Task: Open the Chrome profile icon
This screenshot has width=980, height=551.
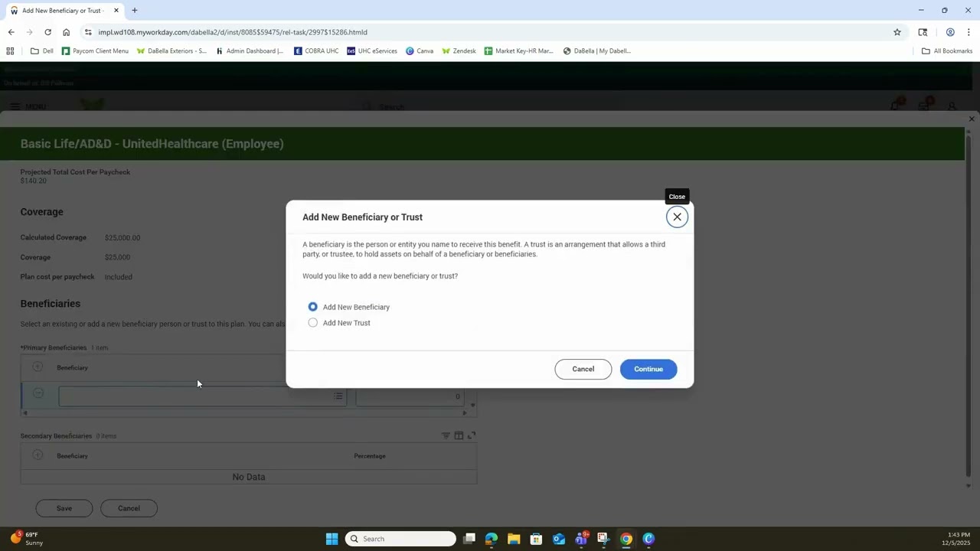Action: [950, 32]
